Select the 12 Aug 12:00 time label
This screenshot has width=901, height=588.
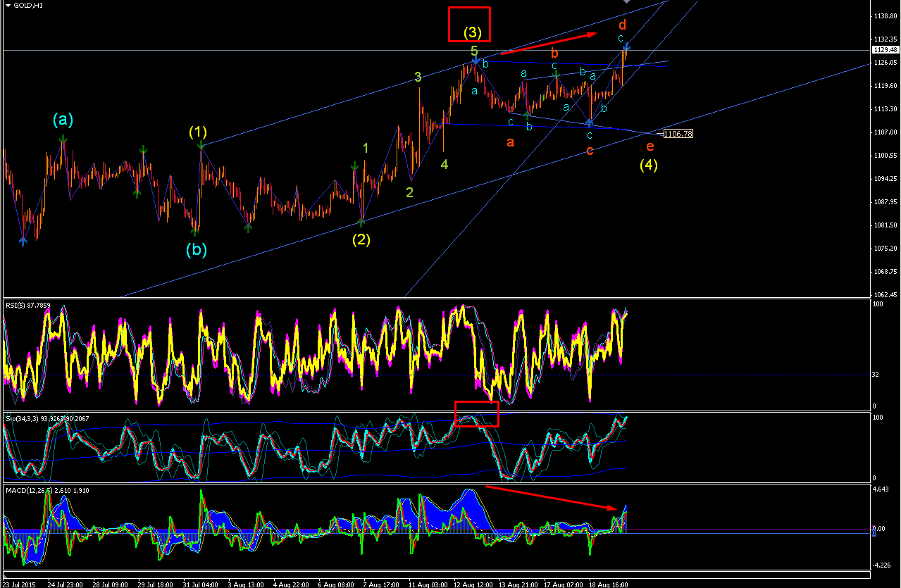pos(473,584)
